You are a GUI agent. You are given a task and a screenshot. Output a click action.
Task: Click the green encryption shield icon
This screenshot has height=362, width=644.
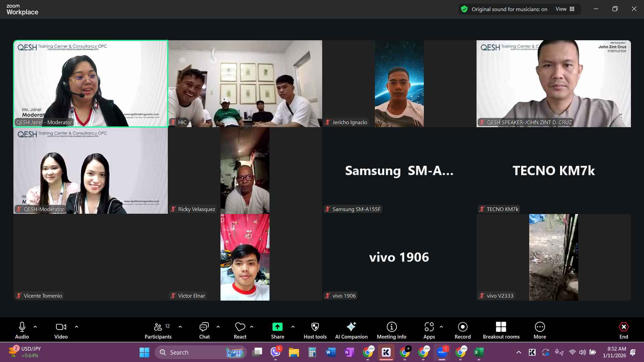pos(464,9)
